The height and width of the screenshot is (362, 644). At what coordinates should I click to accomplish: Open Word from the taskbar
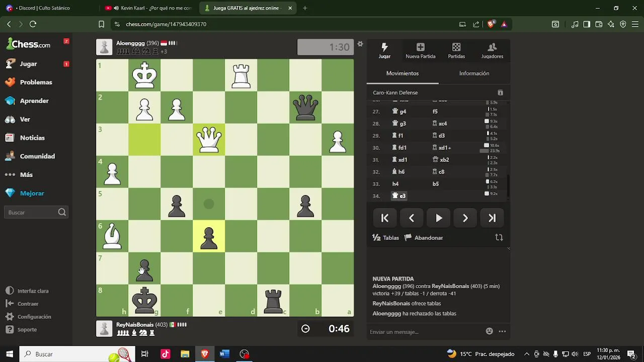pyautogui.click(x=224, y=354)
